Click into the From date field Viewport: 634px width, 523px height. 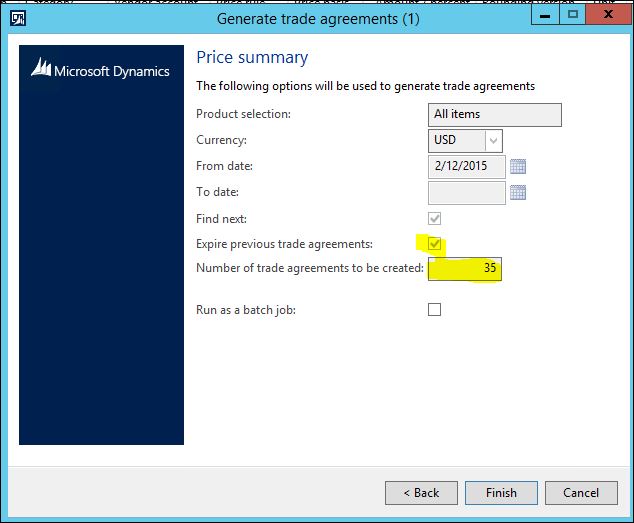pos(466,166)
